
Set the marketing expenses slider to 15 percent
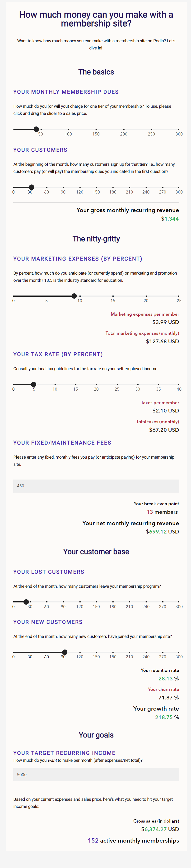[x=113, y=296]
